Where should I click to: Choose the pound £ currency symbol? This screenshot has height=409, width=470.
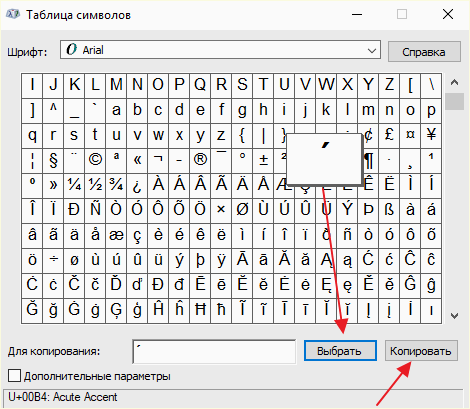tap(389, 136)
